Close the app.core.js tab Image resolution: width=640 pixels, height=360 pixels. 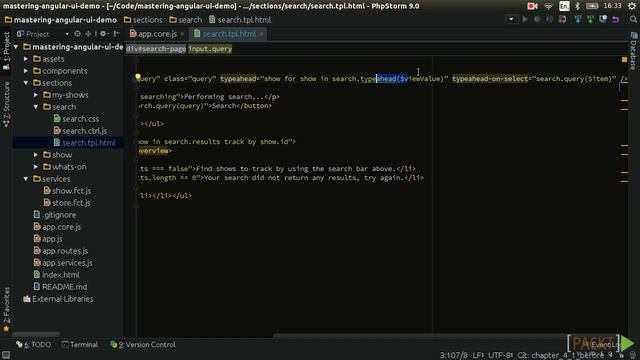[182, 34]
